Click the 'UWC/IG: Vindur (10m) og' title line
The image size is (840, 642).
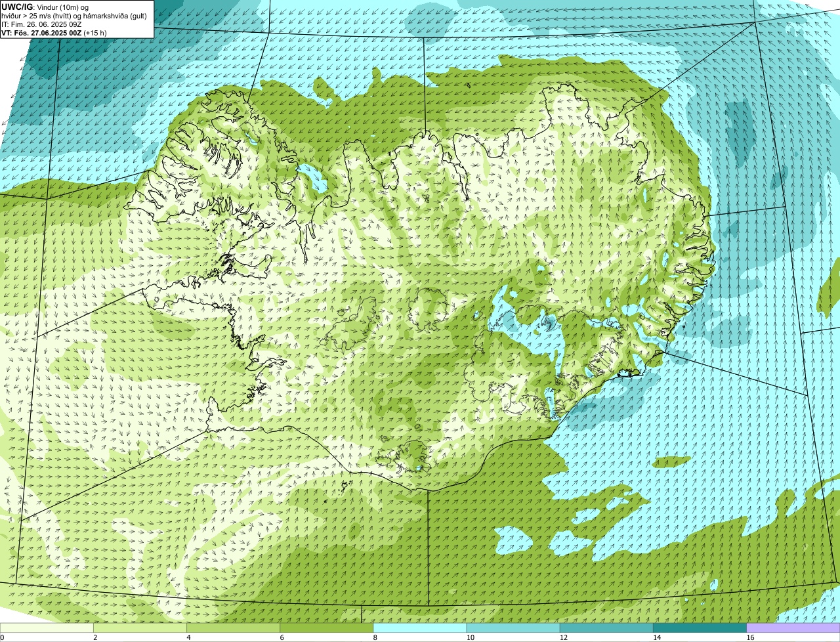(45, 7)
